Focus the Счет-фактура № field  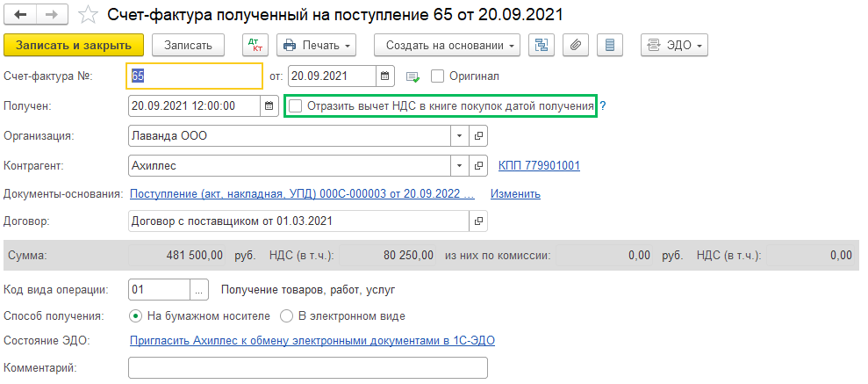point(194,76)
